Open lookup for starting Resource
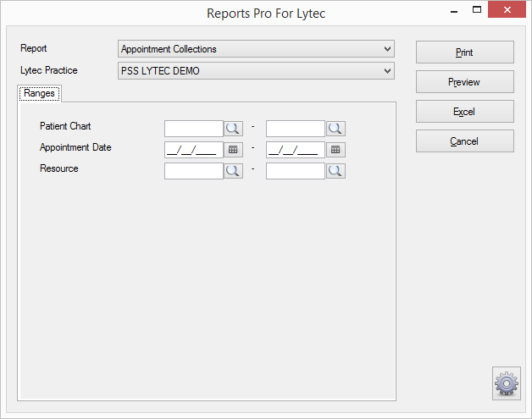The image size is (532, 419). click(233, 171)
